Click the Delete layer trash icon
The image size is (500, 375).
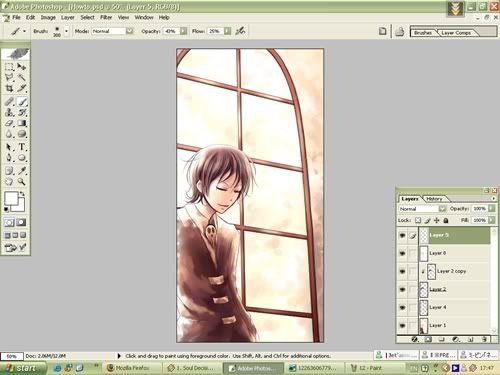point(484,339)
